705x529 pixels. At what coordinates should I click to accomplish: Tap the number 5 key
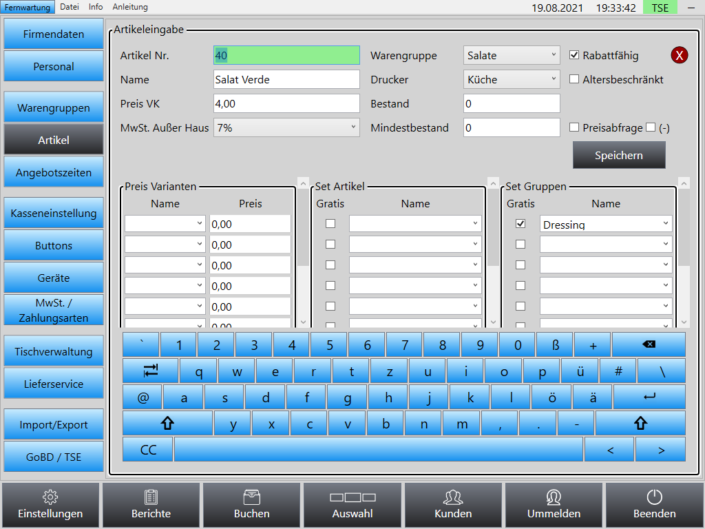click(330, 345)
